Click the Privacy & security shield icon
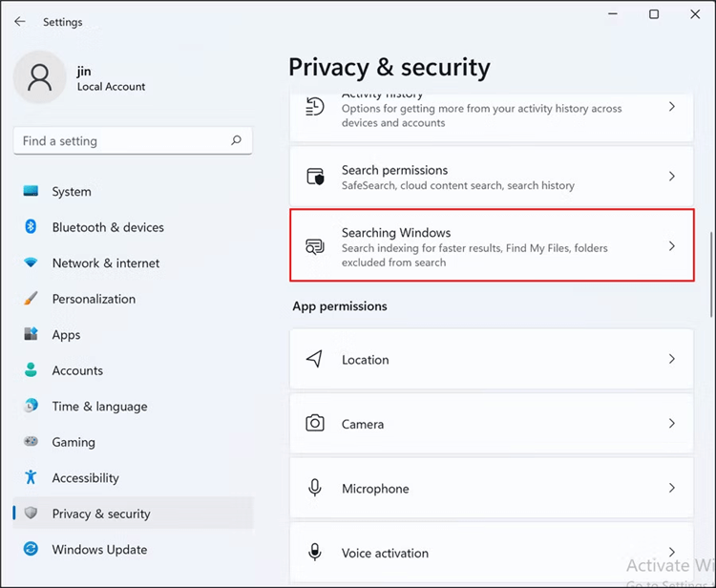 31,513
